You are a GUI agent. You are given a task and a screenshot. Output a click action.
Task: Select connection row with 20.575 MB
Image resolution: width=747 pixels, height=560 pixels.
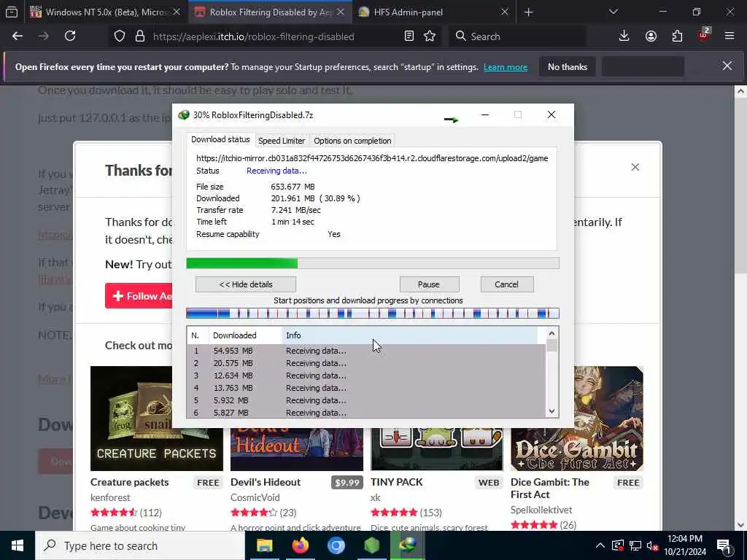click(x=366, y=363)
